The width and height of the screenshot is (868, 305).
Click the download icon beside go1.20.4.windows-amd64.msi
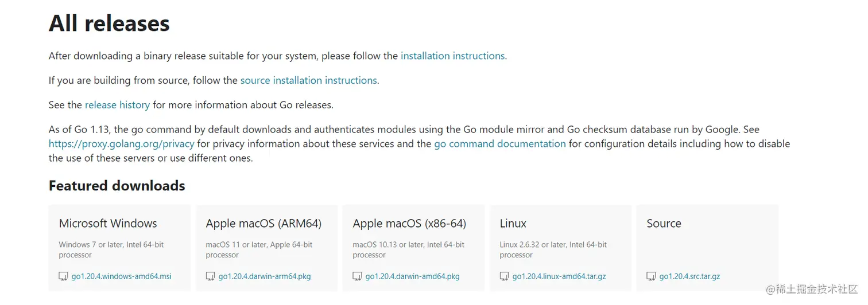(63, 276)
